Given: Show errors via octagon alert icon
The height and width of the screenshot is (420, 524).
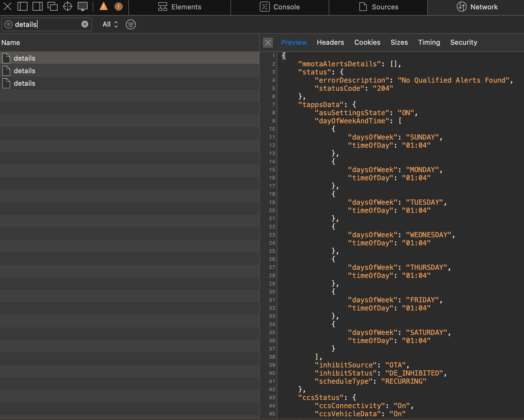Looking at the screenshot, I should (119, 7).
